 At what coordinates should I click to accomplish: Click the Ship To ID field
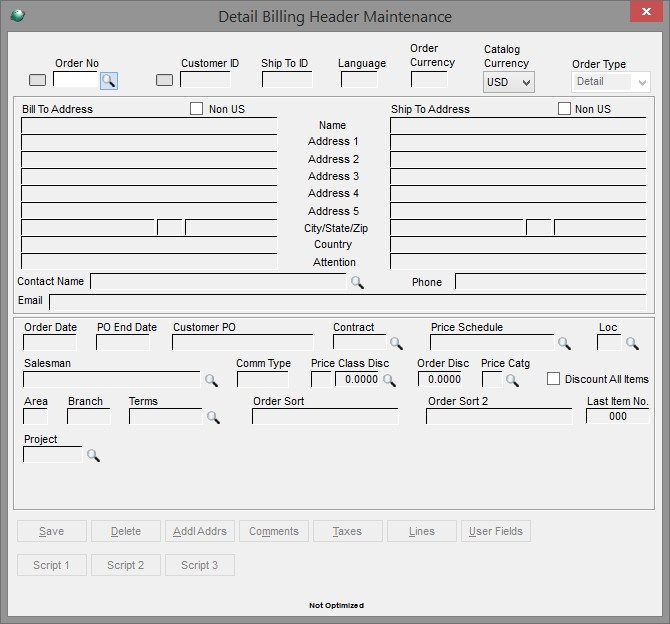point(287,79)
